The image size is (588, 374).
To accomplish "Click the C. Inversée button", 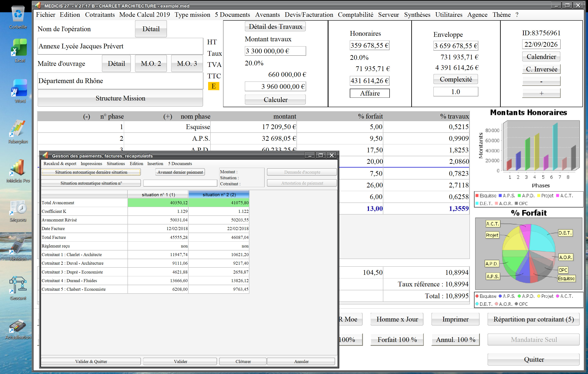I will [x=541, y=69].
